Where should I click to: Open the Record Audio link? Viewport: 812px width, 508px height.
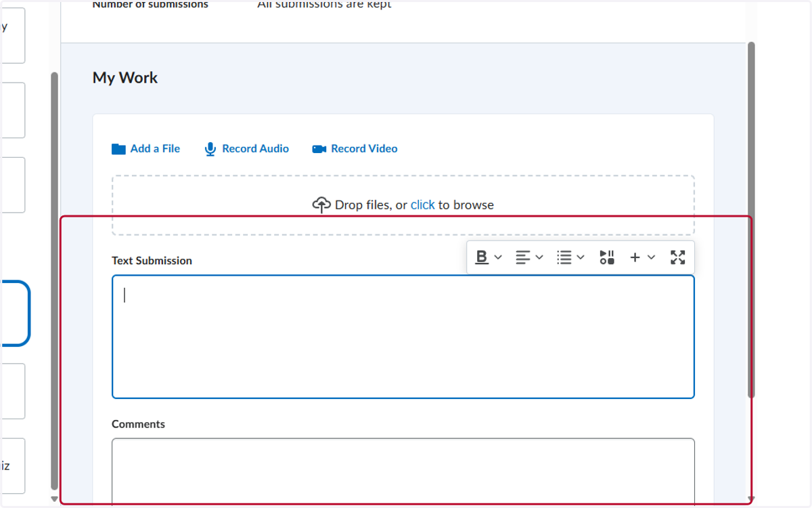[255, 149]
